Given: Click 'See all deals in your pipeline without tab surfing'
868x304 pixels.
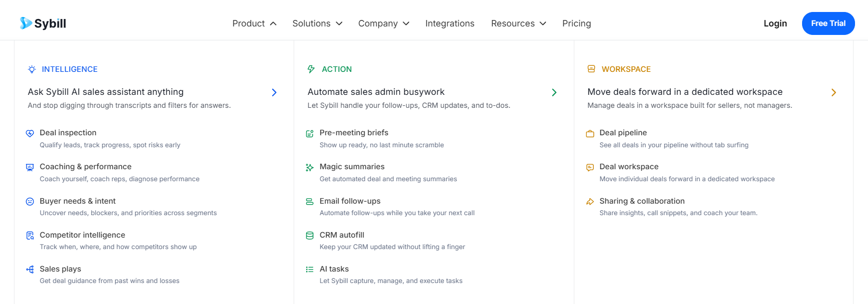Looking at the screenshot, I should [x=674, y=145].
